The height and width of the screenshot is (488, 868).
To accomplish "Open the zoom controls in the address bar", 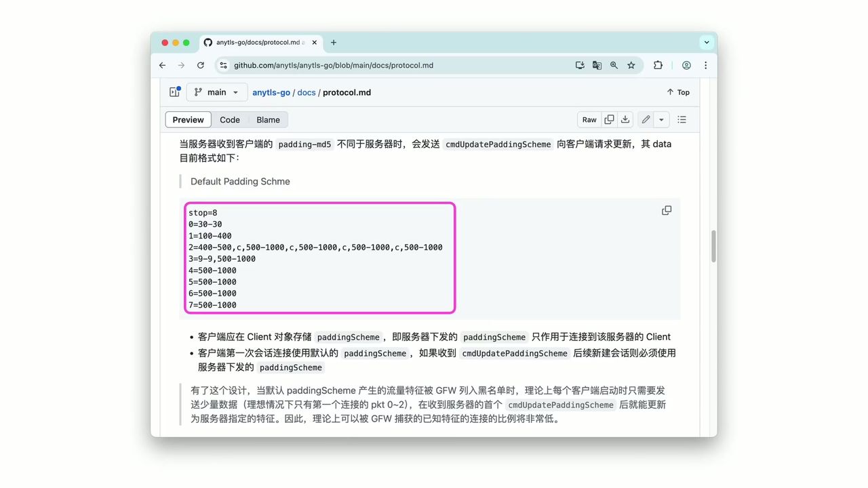I will point(614,65).
